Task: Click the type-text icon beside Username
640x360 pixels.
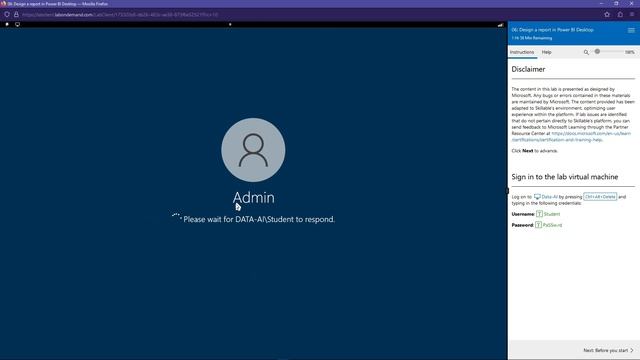Action: coord(539,214)
